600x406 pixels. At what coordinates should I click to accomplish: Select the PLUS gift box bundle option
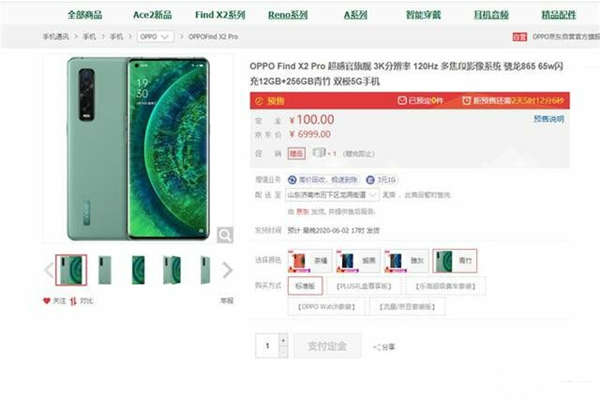point(364,286)
